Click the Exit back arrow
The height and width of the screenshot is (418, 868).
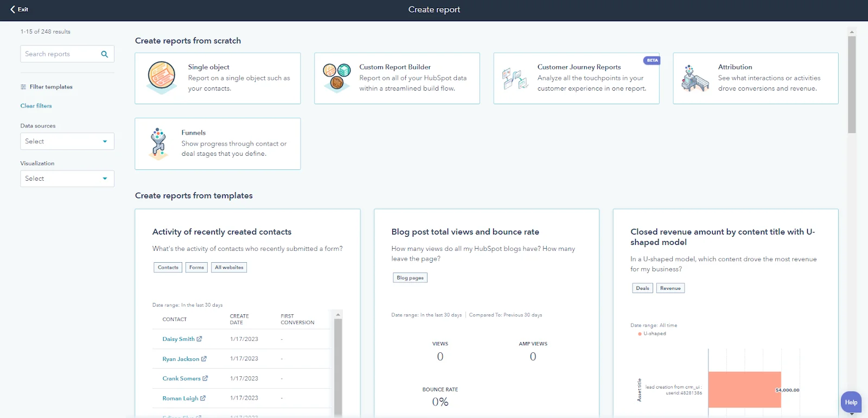12,9
